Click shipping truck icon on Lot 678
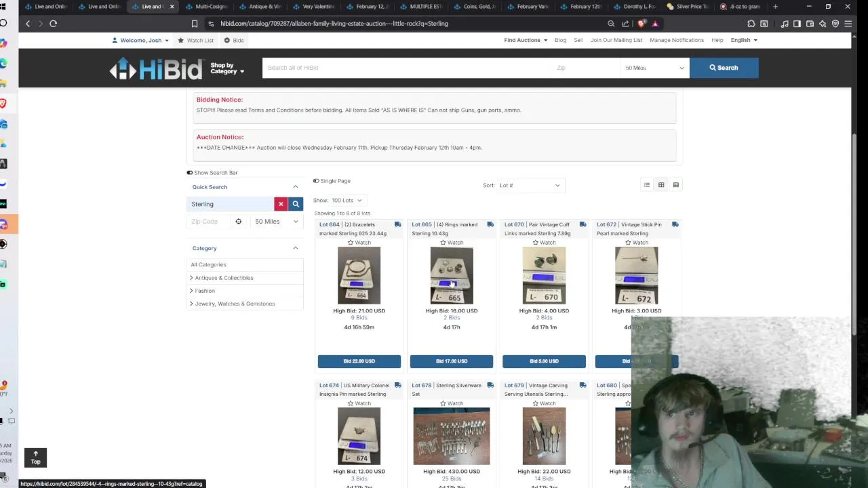 click(x=490, y=385)
